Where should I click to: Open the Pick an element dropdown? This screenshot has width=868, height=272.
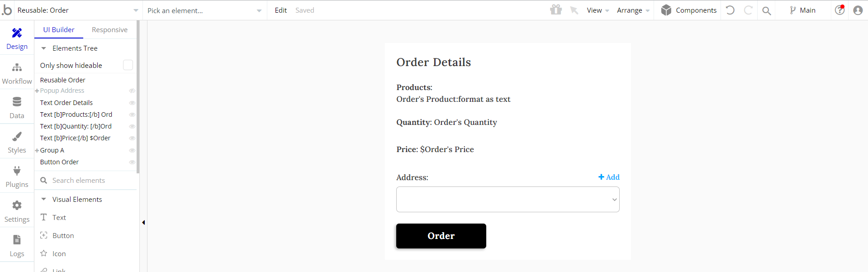(x=204, y=10)
